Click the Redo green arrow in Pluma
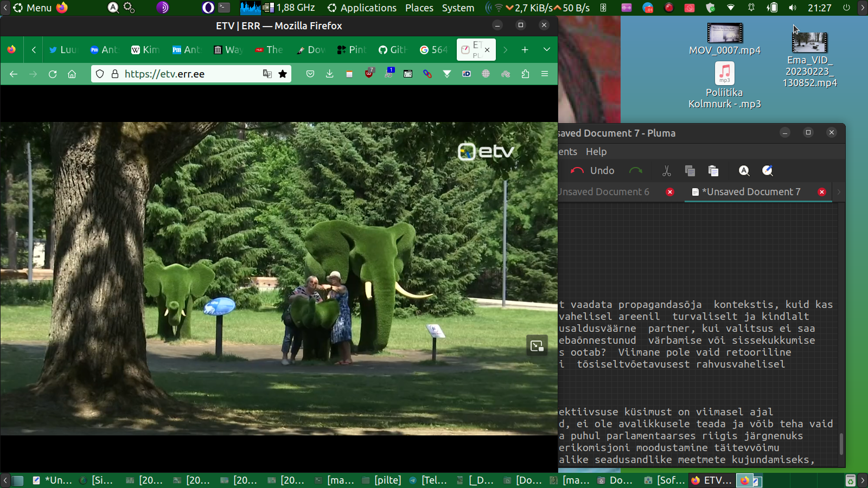 635,171
